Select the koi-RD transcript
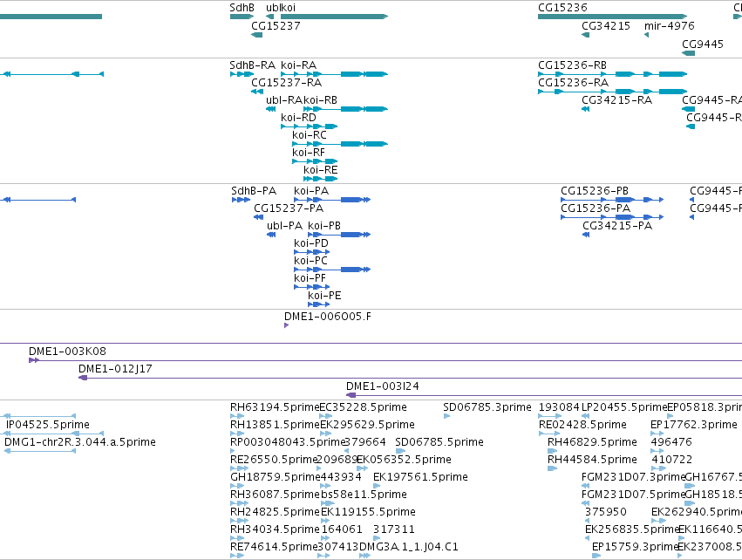 click(x=309, y=126)
